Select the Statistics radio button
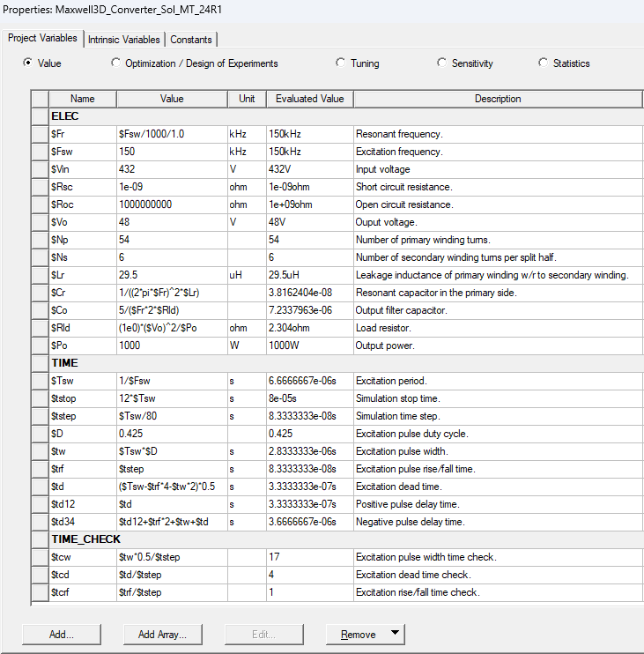The height and width of the screenshot is (654, 644). 543,63
